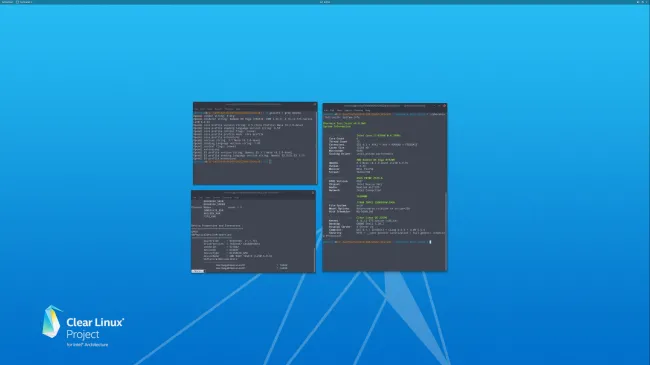650x365 pixels.
Task: Open View menu in glxinfo terminal window
Action: click(210, 109)
